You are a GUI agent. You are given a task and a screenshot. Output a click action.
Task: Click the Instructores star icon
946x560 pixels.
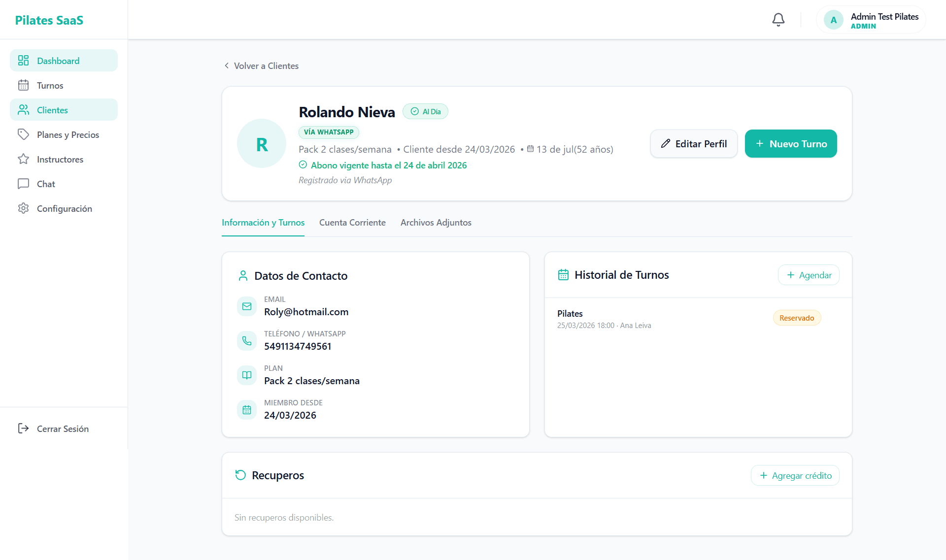tap(23, 159)
